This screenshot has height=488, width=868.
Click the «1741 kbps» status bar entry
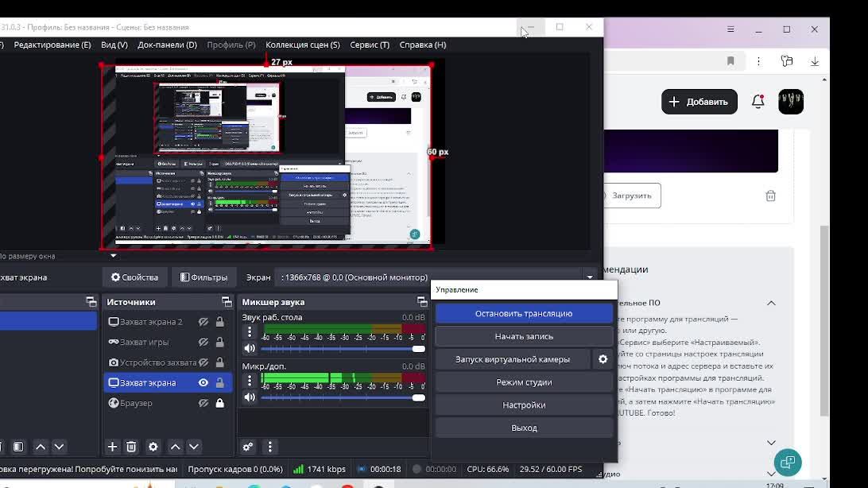(320, 469)
